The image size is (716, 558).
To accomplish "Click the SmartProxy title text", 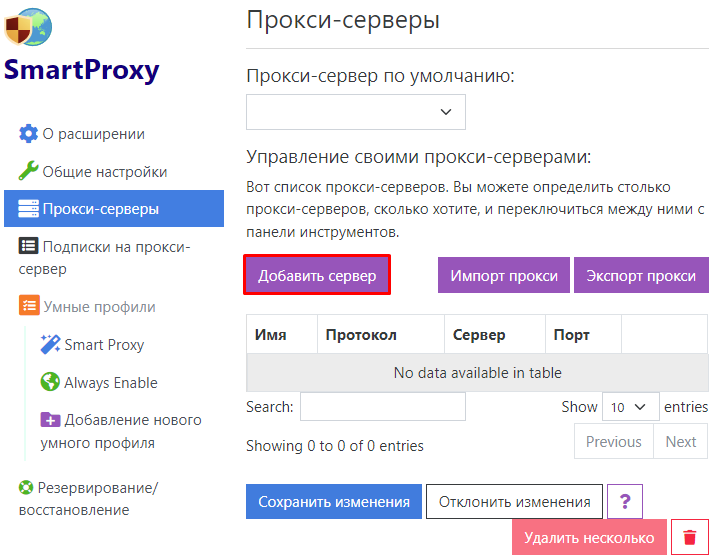I will pos(82,70).
